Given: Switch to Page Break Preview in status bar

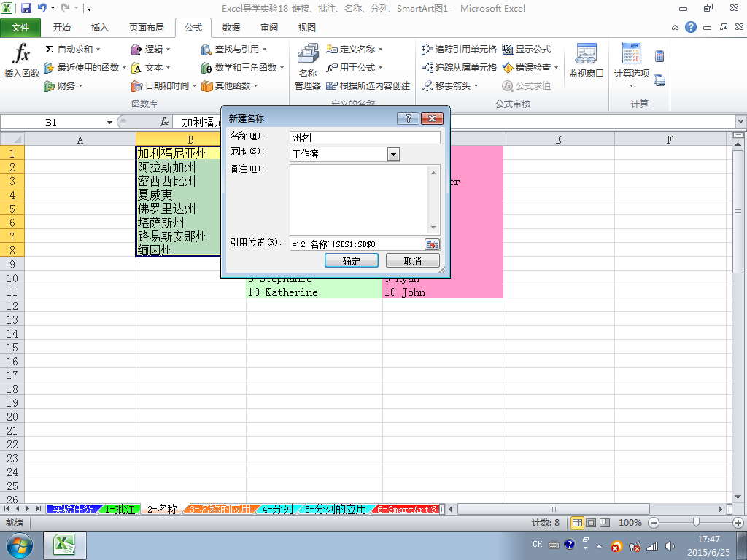Looking at the screenshot, I should tap(605, 523).
